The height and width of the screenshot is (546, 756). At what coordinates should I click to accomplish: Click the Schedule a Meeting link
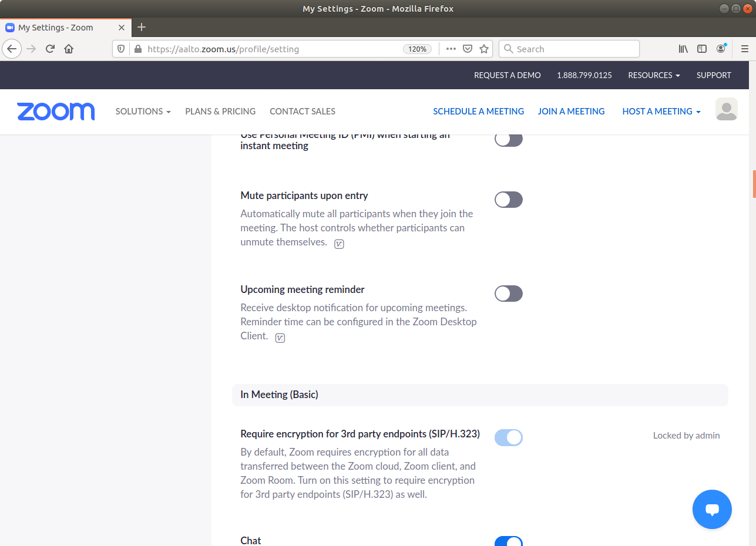[x=478, y=112]
